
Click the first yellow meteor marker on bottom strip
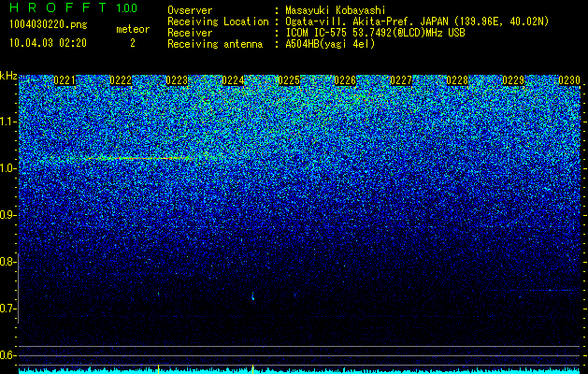click(158, 369)
